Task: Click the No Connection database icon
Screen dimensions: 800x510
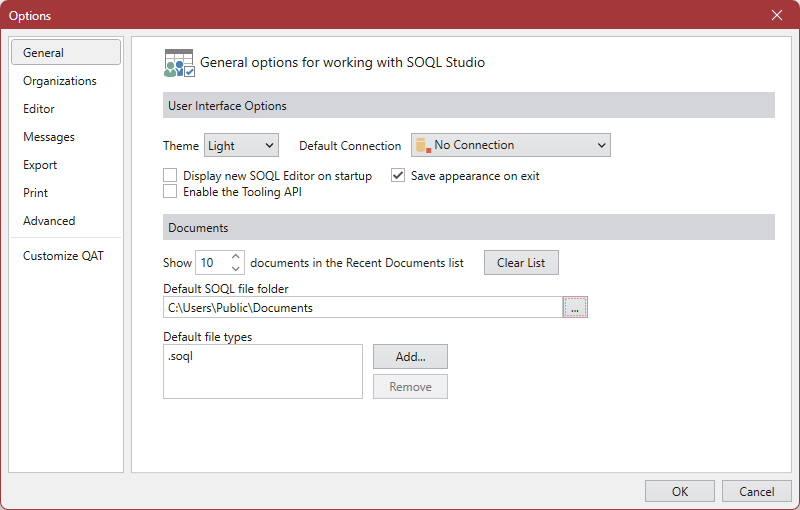Action: [x=423, y=145]
